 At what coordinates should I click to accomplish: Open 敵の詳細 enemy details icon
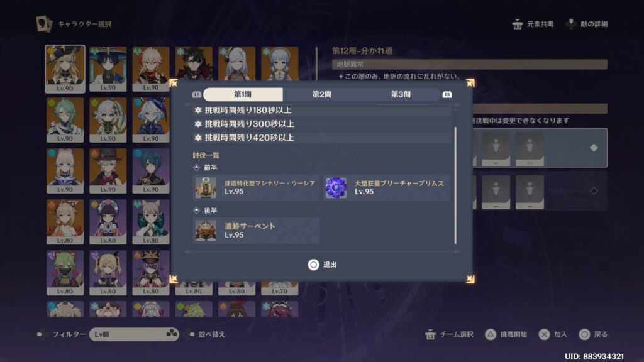coord(570,25)
